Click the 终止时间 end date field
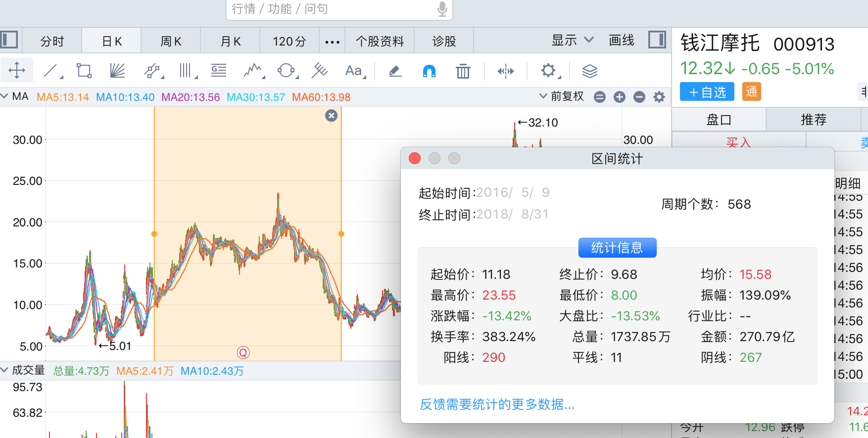The image size is (868, 438). coord(513,214)
